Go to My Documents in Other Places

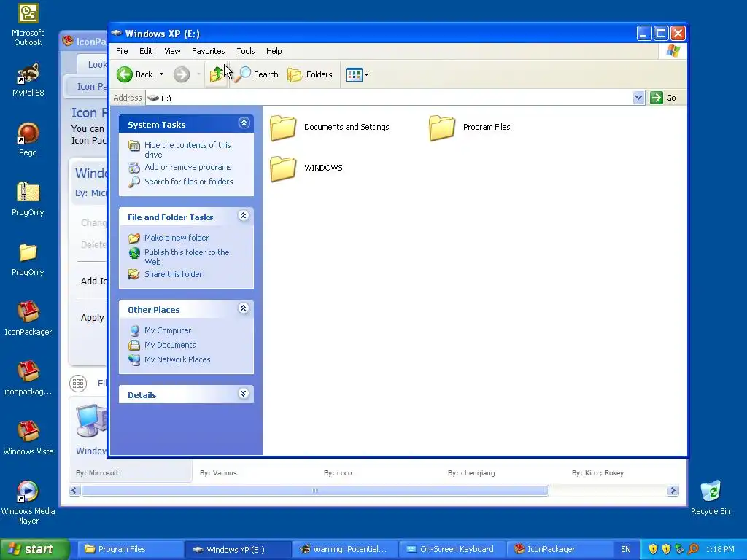169,345
